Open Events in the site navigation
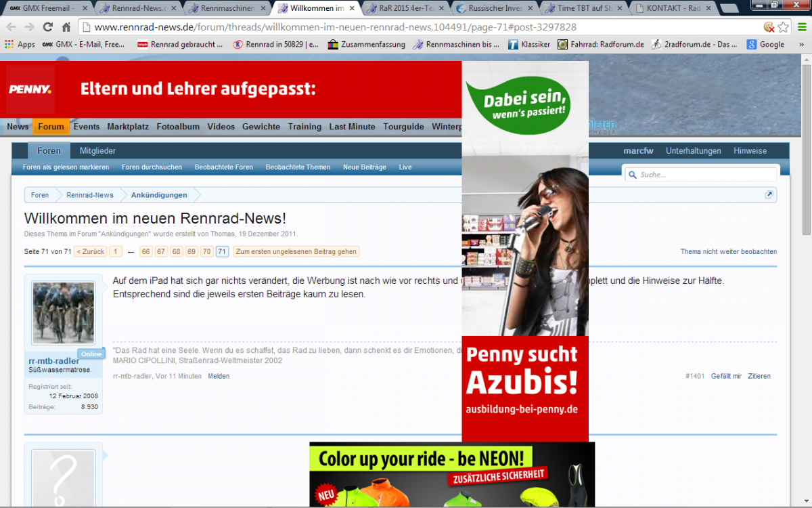This screenshot has width=812, height=508. [87, 127]
